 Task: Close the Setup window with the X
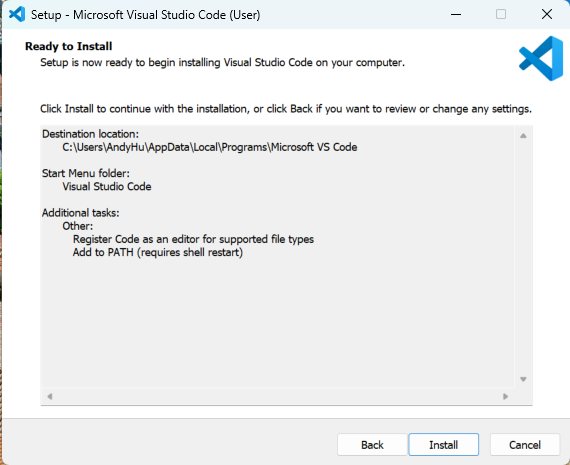point(547,15)
